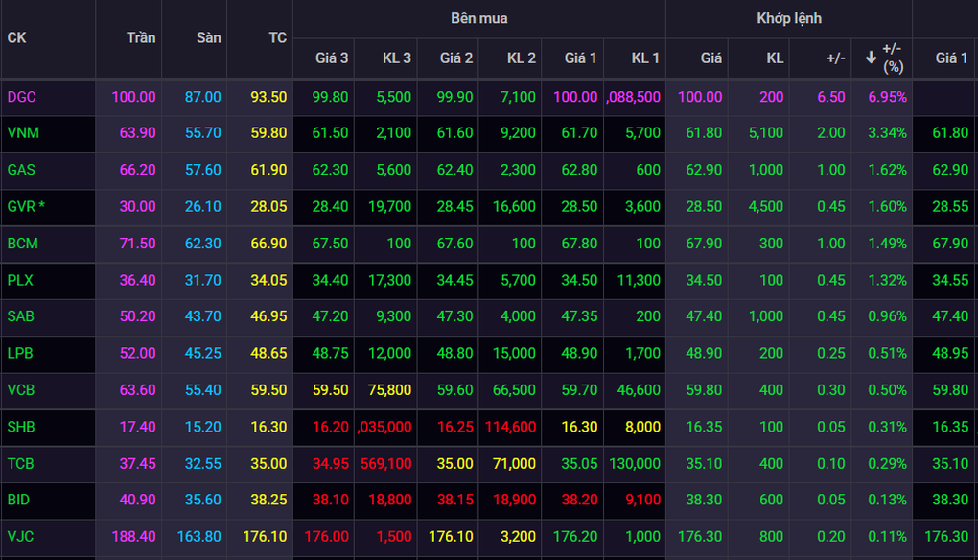Open the VCB ticker
978x560 pixels.
point(21,389)
